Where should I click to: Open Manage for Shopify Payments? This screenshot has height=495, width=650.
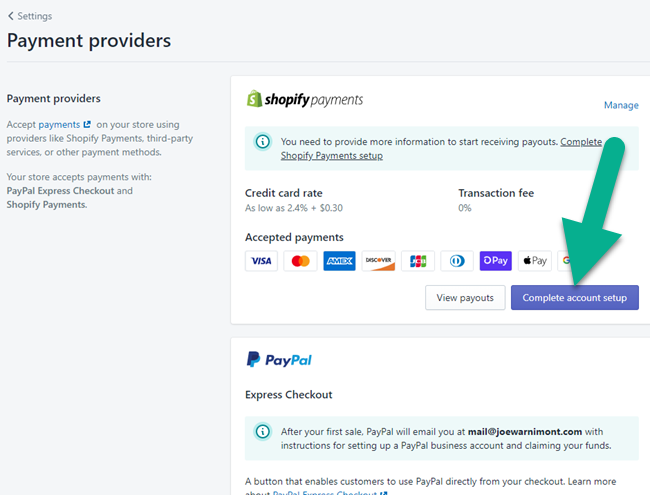click(x=620, y=105)
